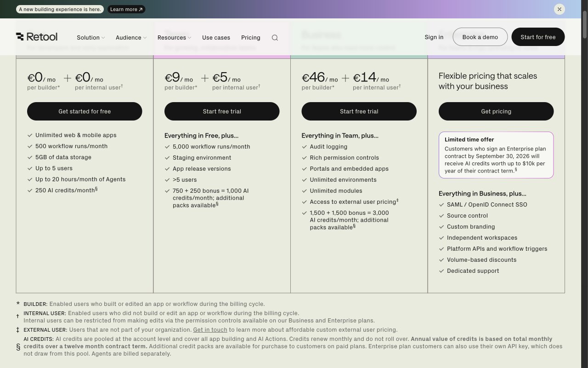Screen dimensions: 588x368
Task: Click checkmark beside Unlimited modules
Action: [304, 191]
